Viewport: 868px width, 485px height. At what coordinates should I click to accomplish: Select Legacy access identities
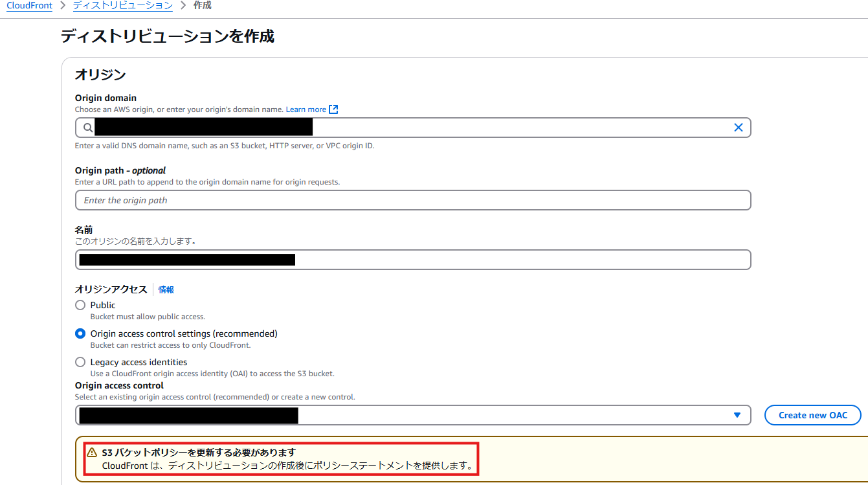(x=80, y=362)
